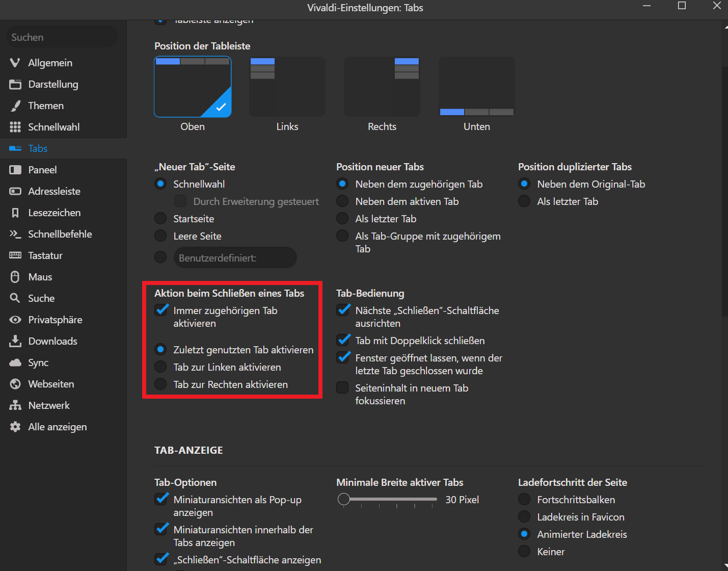Select Tab zur Linken aktivieren

[160, 367]
